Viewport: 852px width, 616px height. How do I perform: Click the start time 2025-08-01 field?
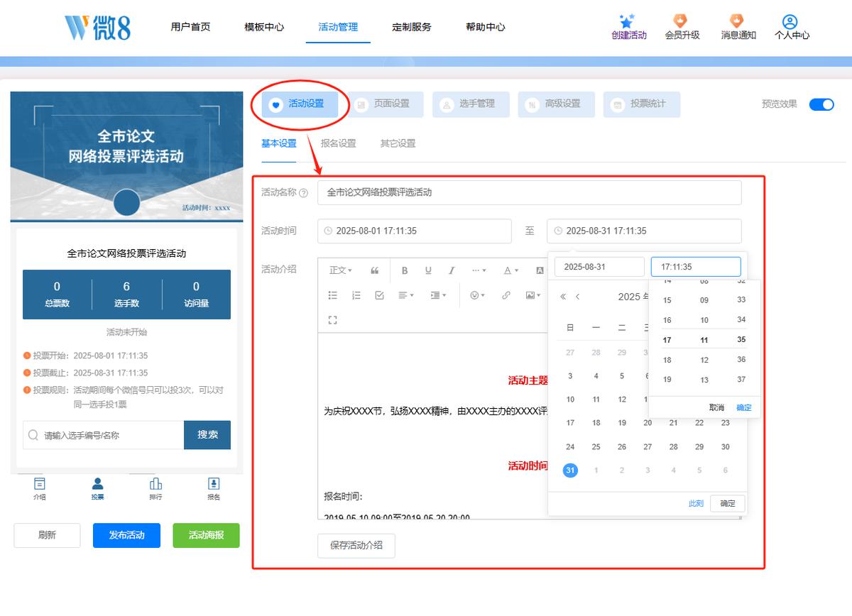(415, 231)
